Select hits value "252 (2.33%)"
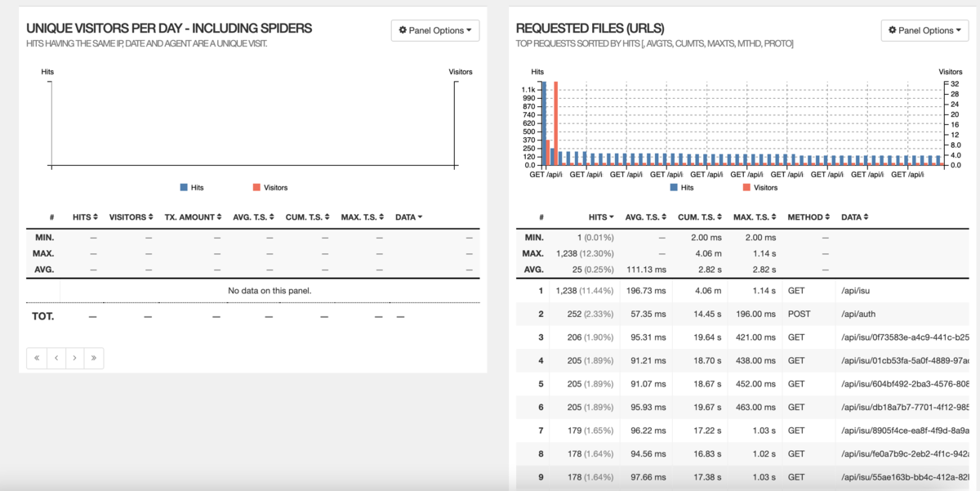Image resolution: width=980 pixels, height=491 pixels. [x=590, y=314]
